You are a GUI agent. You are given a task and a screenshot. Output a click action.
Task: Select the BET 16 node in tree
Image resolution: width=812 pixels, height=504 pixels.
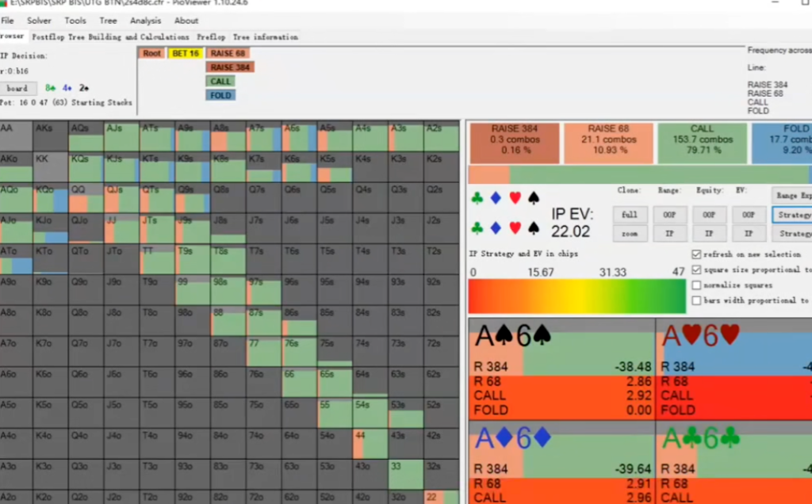click(185, 53)
